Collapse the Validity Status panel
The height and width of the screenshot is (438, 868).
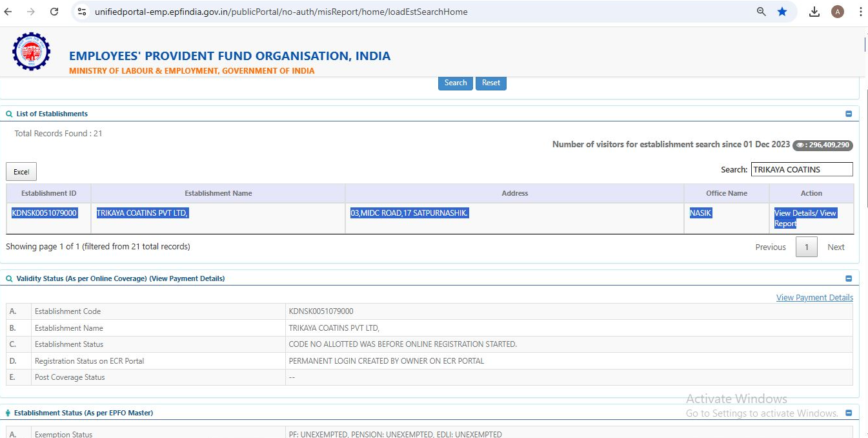tap(849, 278)
